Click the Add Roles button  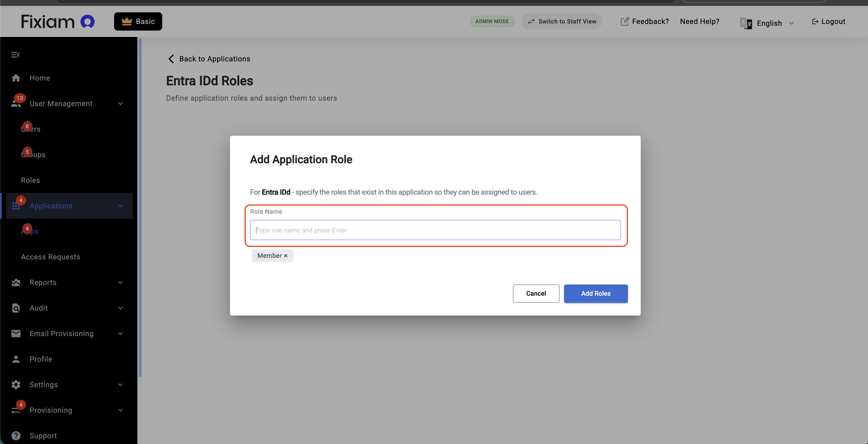click(595, 293)
